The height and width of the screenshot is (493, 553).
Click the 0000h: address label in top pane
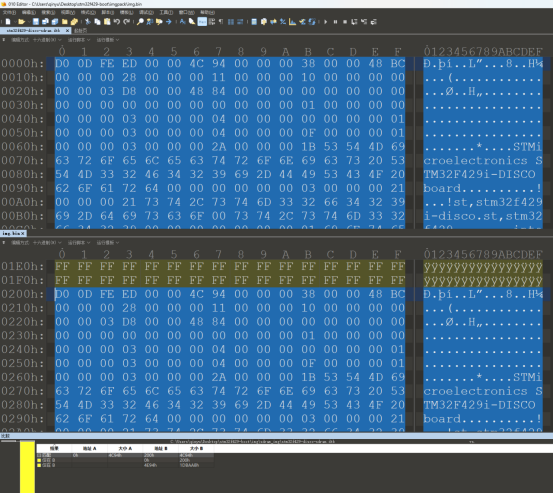coord(23,63)
